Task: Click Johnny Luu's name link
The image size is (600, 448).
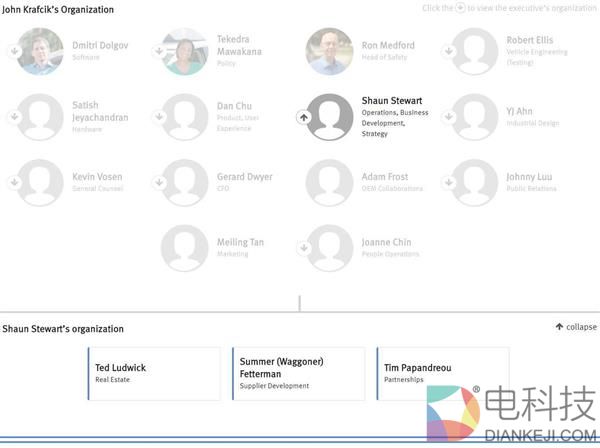Action: click(528, 177)
